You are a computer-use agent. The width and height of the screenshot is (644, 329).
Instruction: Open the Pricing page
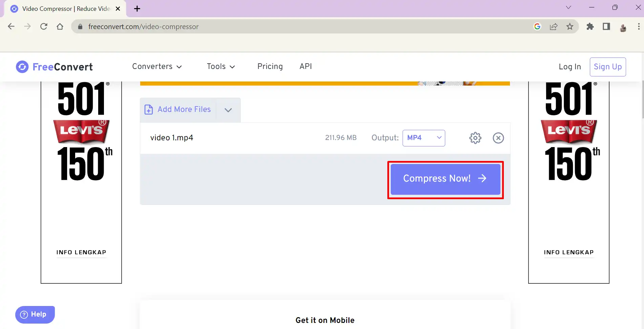coord(270,67)
